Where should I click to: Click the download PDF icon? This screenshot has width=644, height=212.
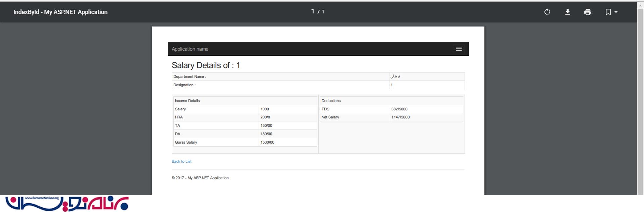tap(568, 12)
